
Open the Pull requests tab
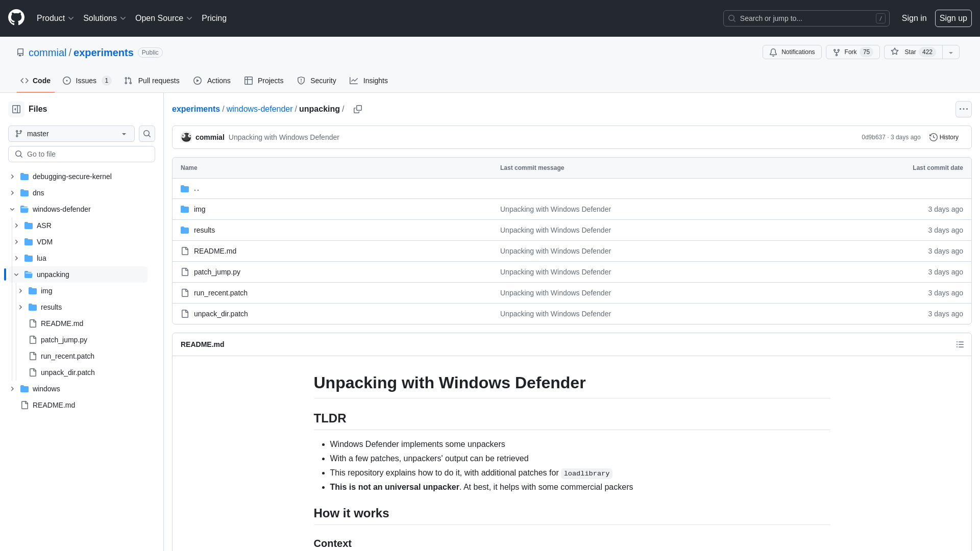click(152, 81)
